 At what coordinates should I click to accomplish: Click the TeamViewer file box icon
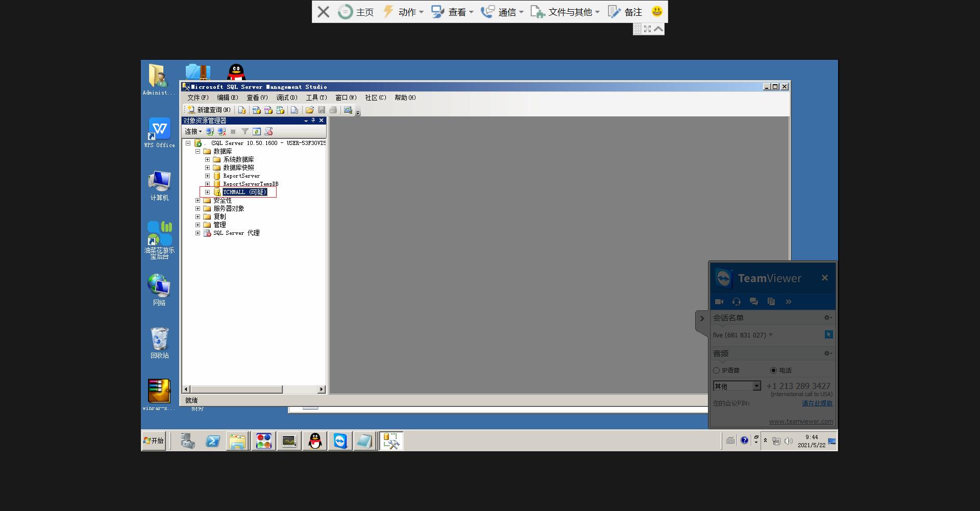(x=771, y=302)
